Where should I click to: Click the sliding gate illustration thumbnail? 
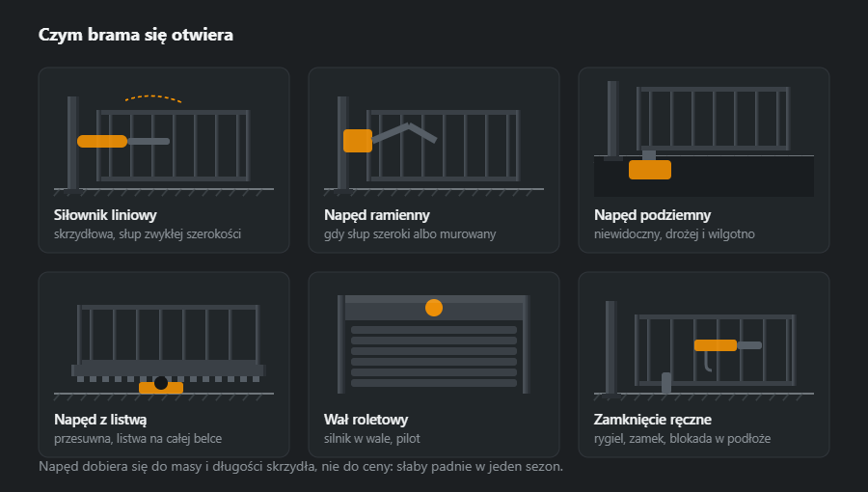164,348
